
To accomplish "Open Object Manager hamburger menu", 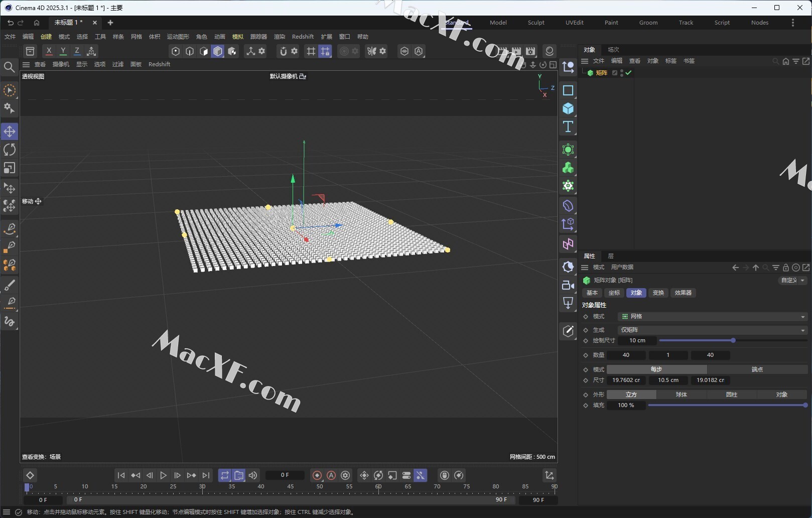I will click(x=585, y=61).
